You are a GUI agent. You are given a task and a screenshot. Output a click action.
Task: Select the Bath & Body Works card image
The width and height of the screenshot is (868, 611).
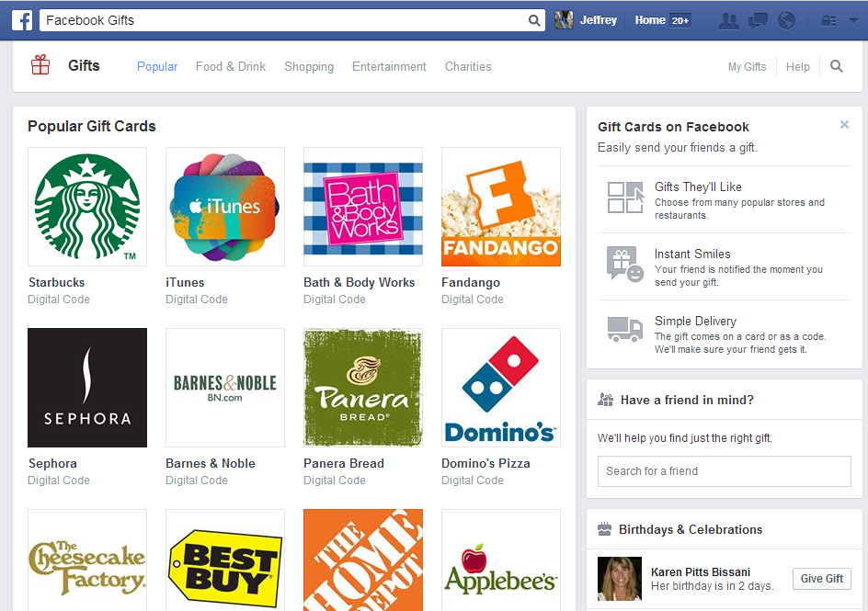point(363,207)
